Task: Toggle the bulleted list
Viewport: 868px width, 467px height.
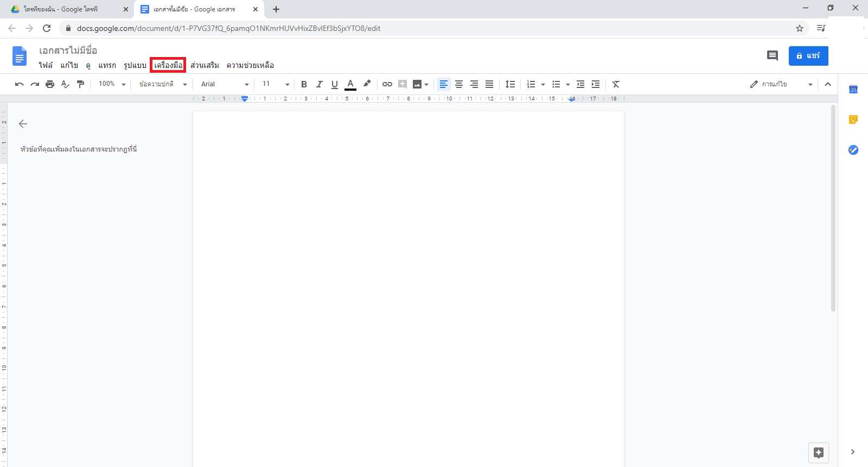Action: point(556,84)
